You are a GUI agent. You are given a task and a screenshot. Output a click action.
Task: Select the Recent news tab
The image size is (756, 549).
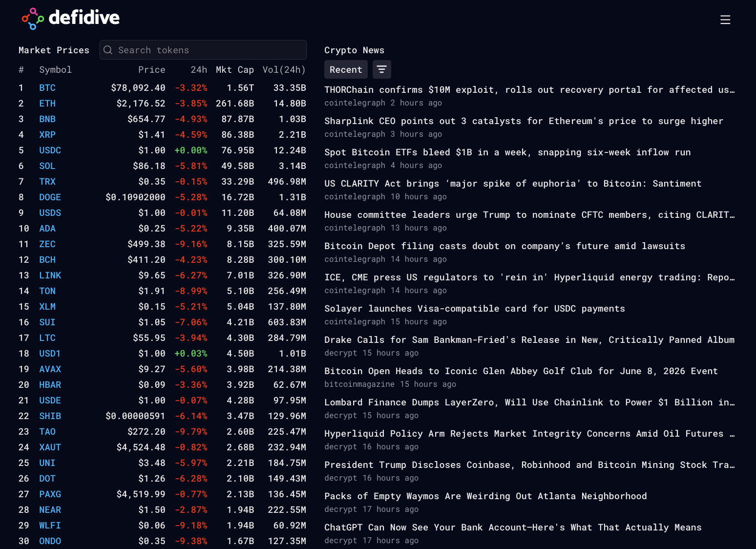point(346,69)
